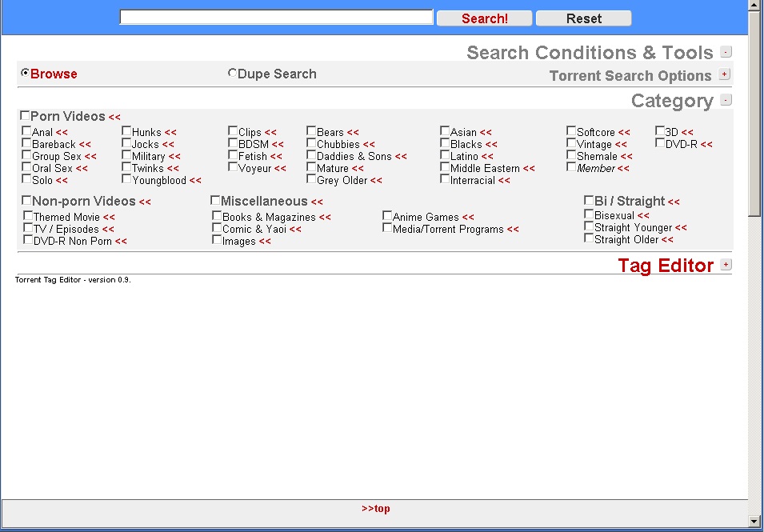The height and width of the screenshot is (532, 764).
Task: Click the Search! button
Action: pyautogui.click(x=484, y=18)
